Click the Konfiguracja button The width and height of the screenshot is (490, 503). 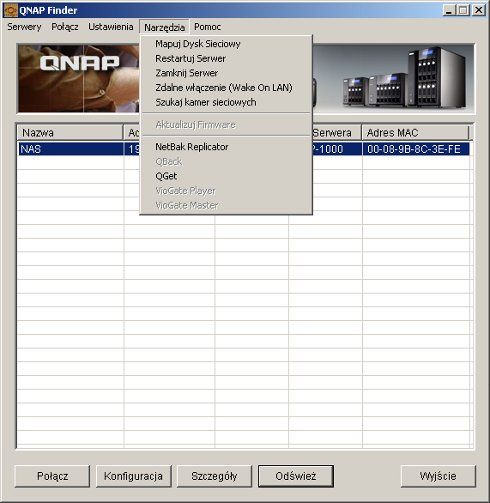click(x=133, y=476)
